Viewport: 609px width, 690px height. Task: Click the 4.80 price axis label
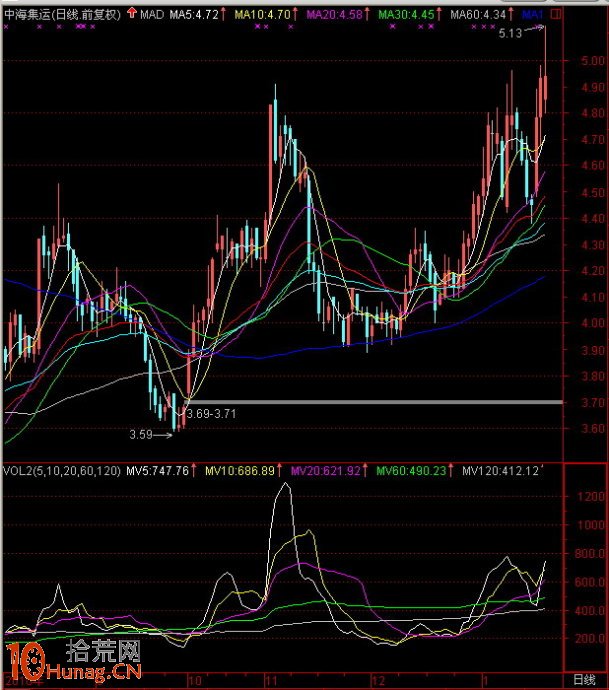click(x=592, y=113)
